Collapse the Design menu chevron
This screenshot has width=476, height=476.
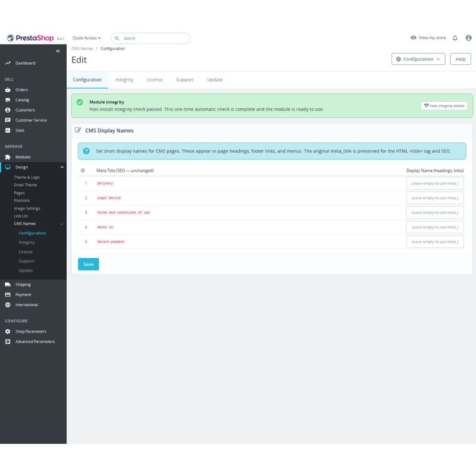pos(62,167)
